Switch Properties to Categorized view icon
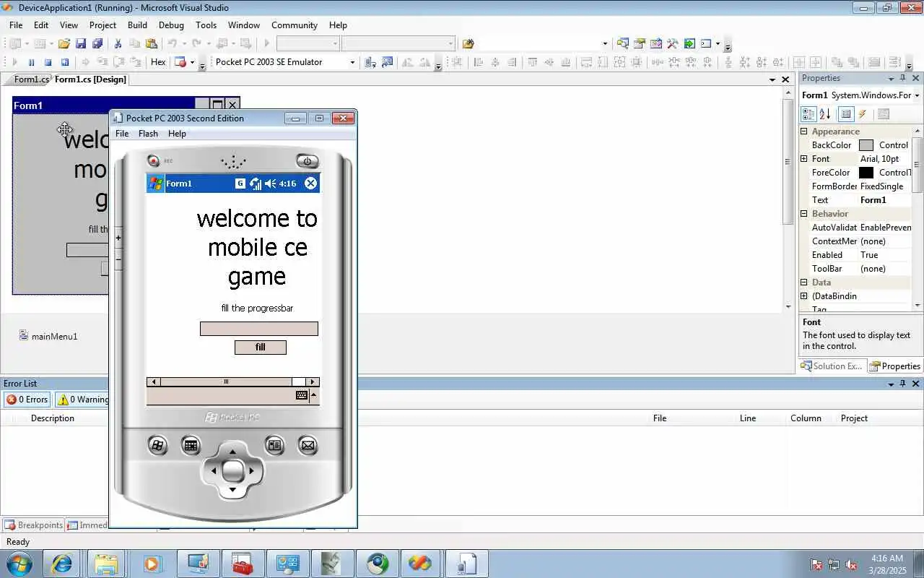Screen dimensions: 924x578 (x=808, y=114)
